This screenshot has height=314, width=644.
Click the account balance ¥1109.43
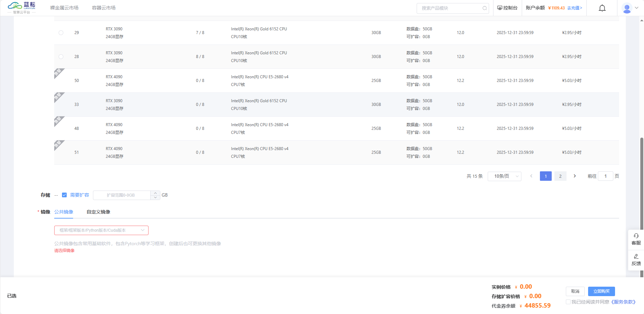556,8
